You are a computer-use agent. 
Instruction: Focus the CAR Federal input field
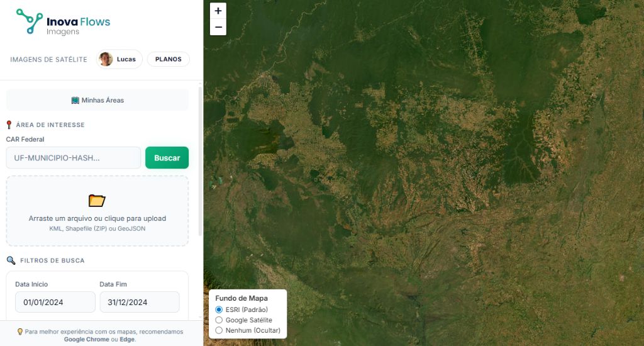74,158
